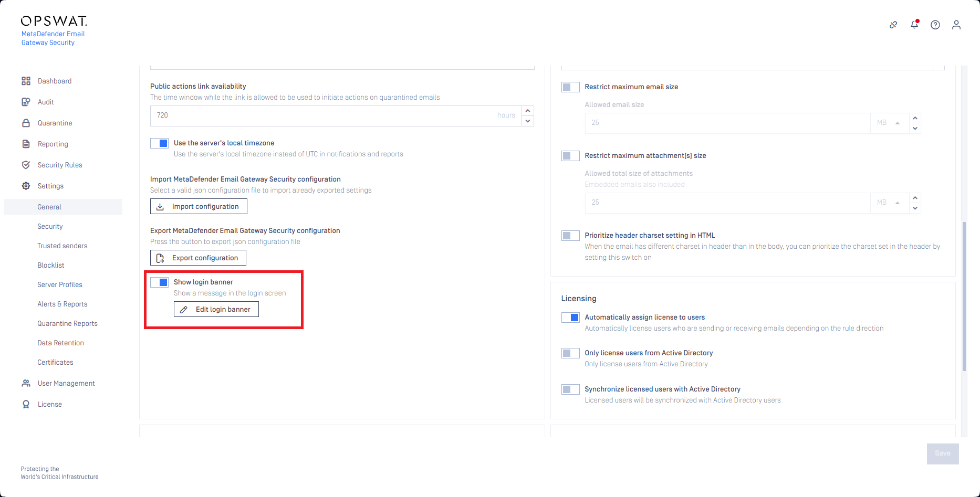Click the allowed attachments size input field
This screenshot has width=980, height=497.
point(727,203)
